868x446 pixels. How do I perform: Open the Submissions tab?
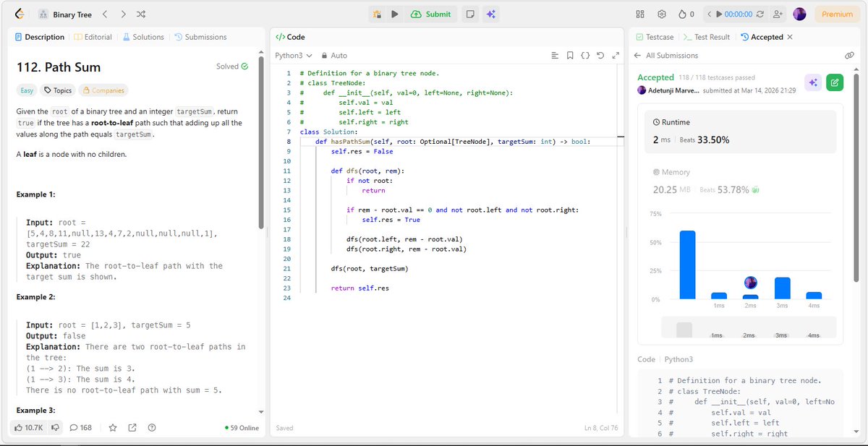point(200,37)
